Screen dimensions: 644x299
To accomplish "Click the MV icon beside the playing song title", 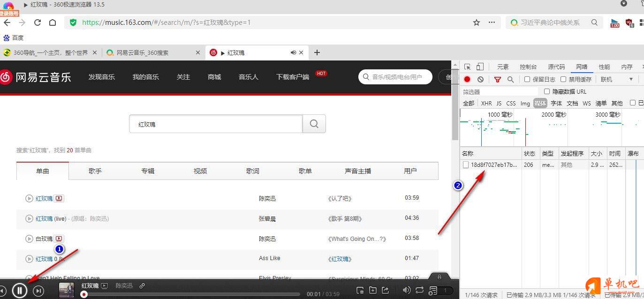I will pyautogui.click(x=104, y=285).
